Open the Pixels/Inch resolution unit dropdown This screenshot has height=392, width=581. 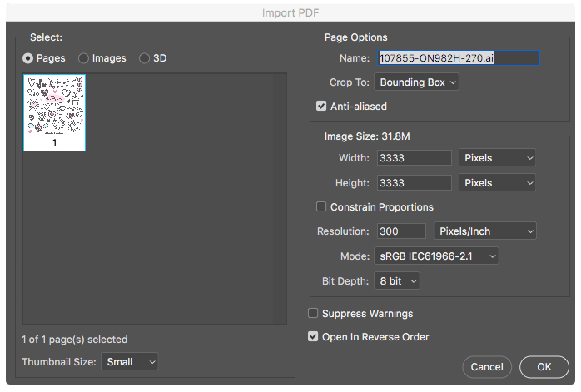[x=485, y=231]
